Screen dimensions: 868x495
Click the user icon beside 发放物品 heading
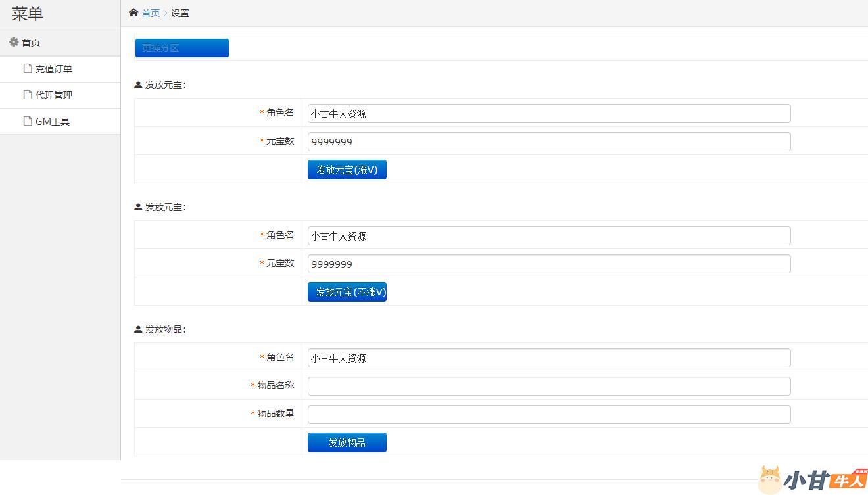(138, 329)
